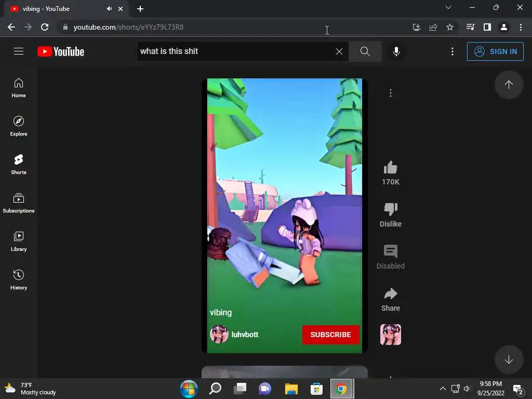Open Library in the sidebar
The width and height of the screenshot is (532, 399).
tap(19, 241)
